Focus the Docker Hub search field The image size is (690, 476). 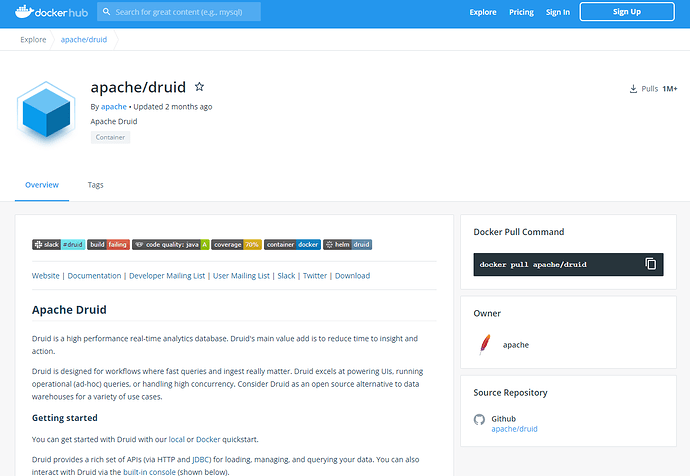183,12
